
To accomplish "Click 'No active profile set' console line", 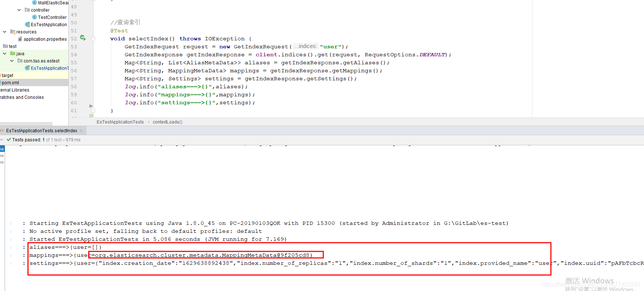I will [145, 231].
